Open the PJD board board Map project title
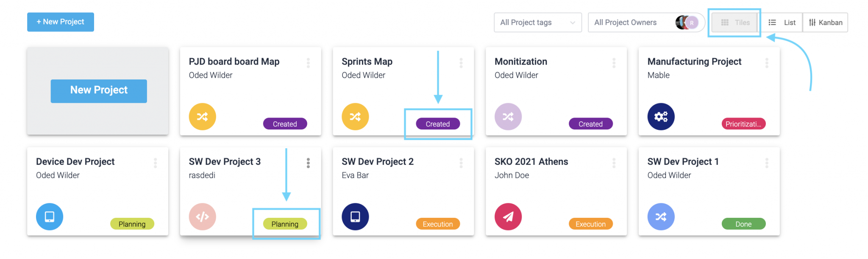 coord(234,62)
